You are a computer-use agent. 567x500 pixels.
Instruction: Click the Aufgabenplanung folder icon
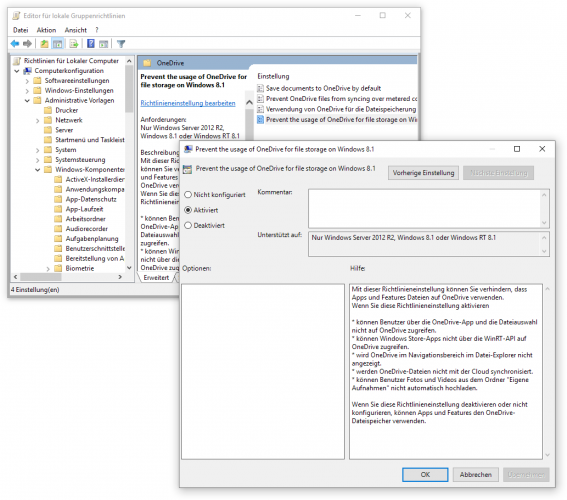click(x=58, y=238)
